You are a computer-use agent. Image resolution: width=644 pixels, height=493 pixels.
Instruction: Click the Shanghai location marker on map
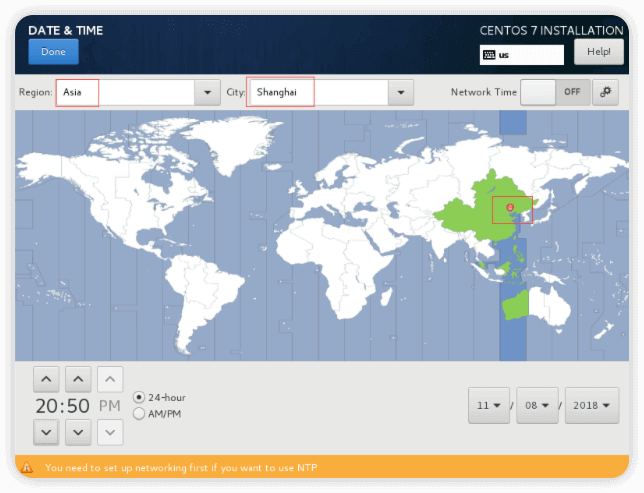click(510, 207)
